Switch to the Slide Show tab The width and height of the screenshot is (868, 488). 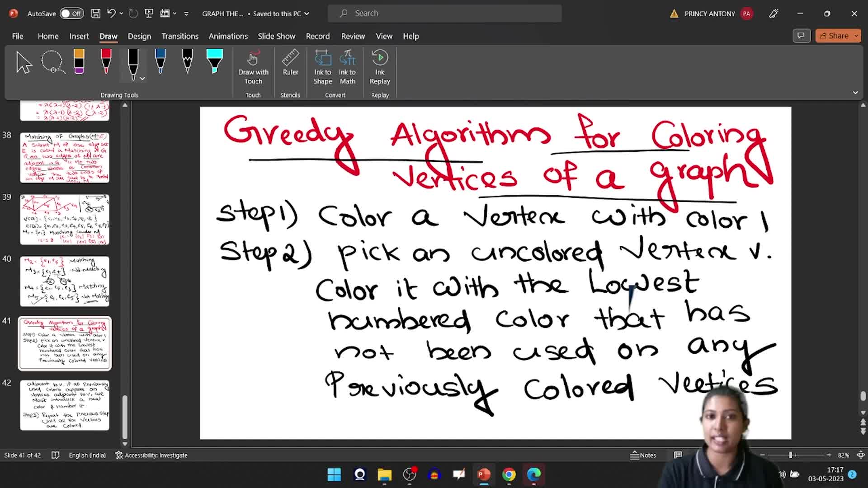coord(276,36)
